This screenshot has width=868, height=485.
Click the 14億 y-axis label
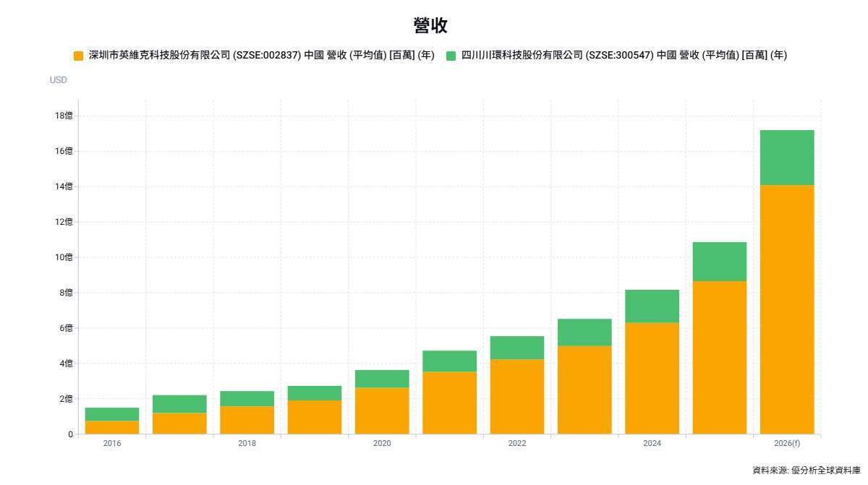pyautogui.click(x=64, y=186)
